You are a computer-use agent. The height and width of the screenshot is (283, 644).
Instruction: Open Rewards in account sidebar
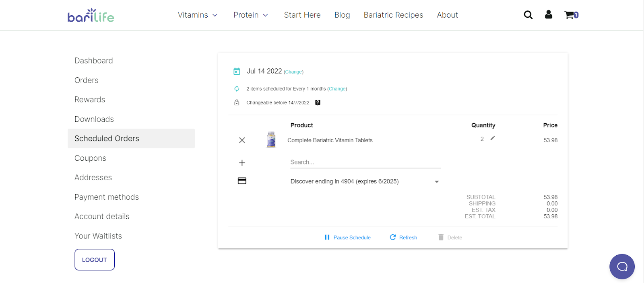point(90,100)
